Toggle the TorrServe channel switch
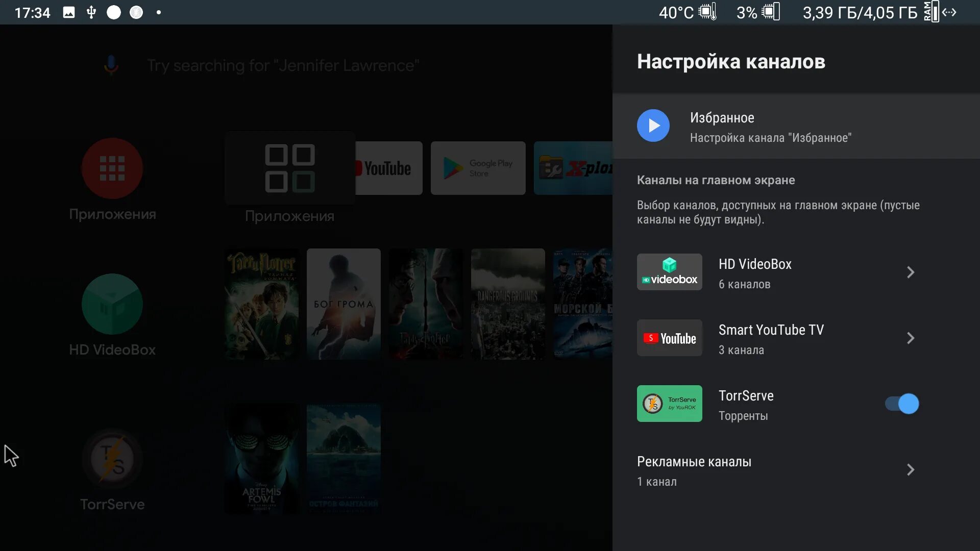Viewport: 980px width, 551px height. [x=902, y=404]
